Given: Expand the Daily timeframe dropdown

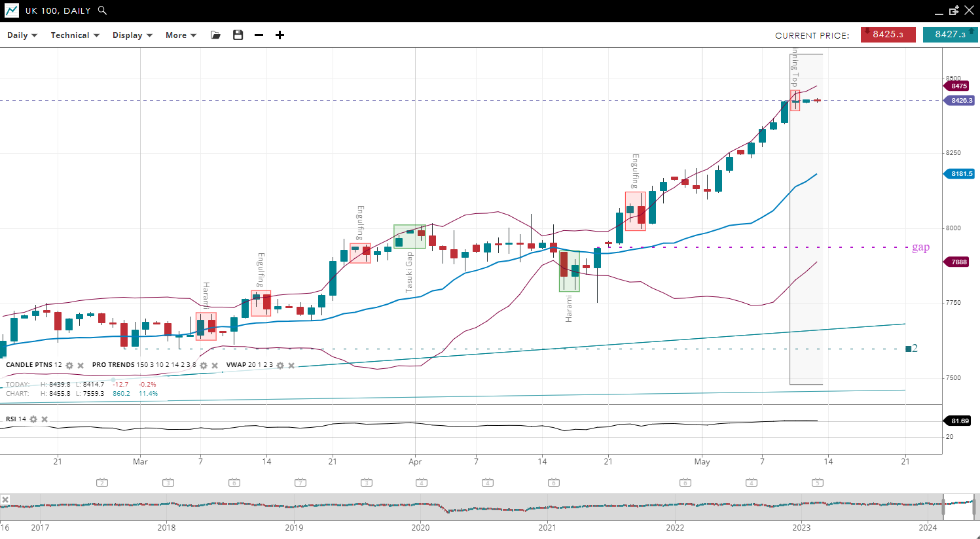Looking at the screenshot, I should (22, 35).
